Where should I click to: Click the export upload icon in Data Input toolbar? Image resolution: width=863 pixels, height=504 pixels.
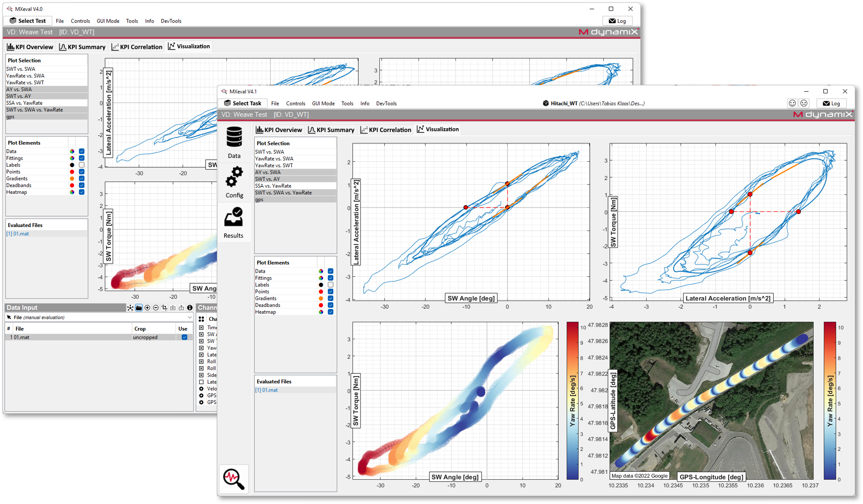pyautogui.click(x=181, y=308)
